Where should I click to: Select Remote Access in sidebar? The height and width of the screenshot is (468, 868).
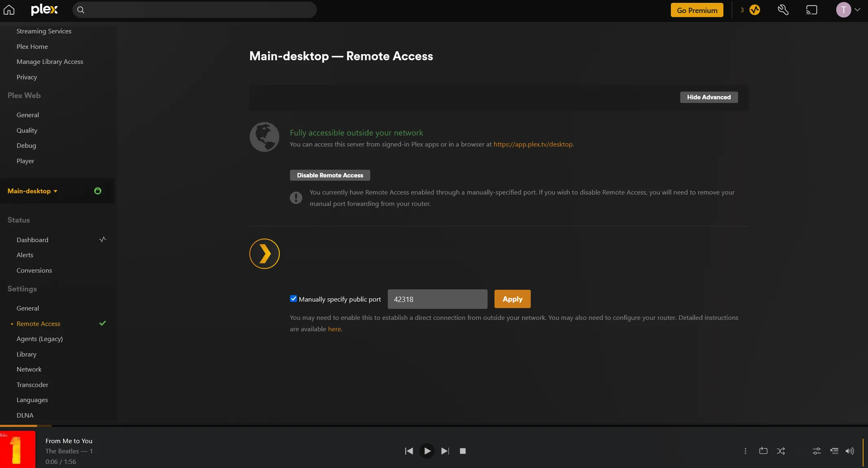click(38, 324)
